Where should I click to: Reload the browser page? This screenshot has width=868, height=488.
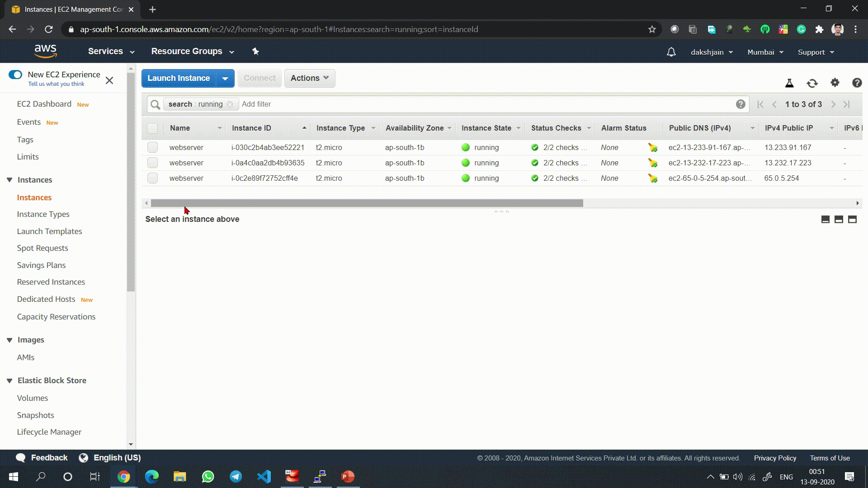click(x=49, y=29)
